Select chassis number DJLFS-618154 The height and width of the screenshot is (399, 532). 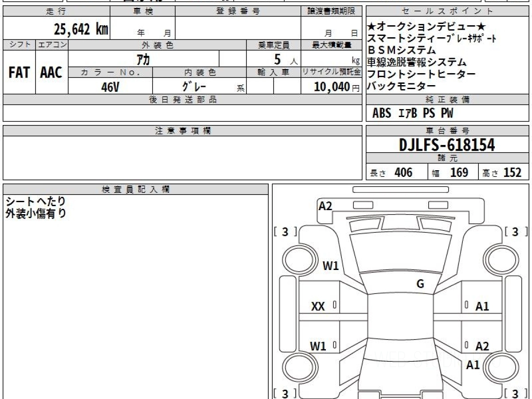tap(447, 145)
